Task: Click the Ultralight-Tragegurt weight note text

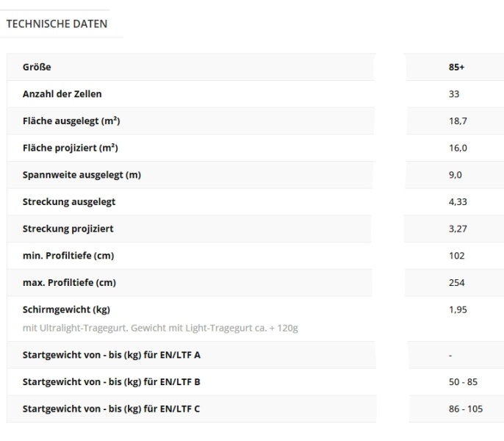Action: [x=160, y=328]
